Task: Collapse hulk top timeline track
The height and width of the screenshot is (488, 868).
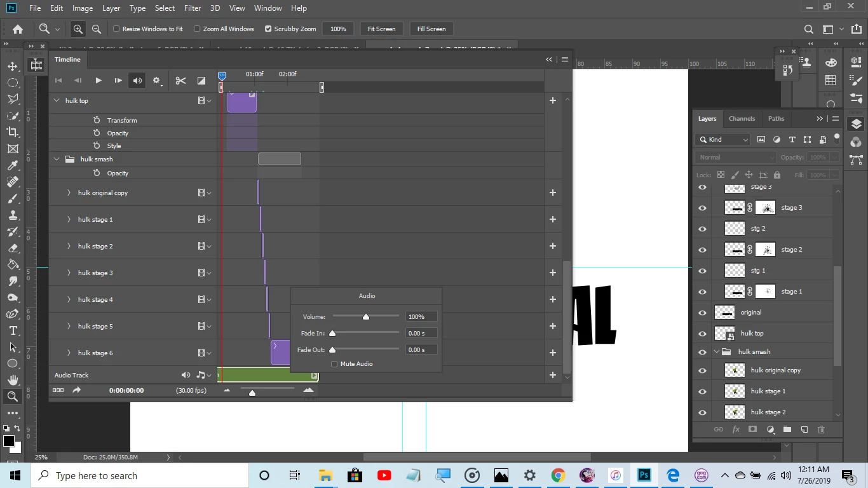Action: (57, 100)
